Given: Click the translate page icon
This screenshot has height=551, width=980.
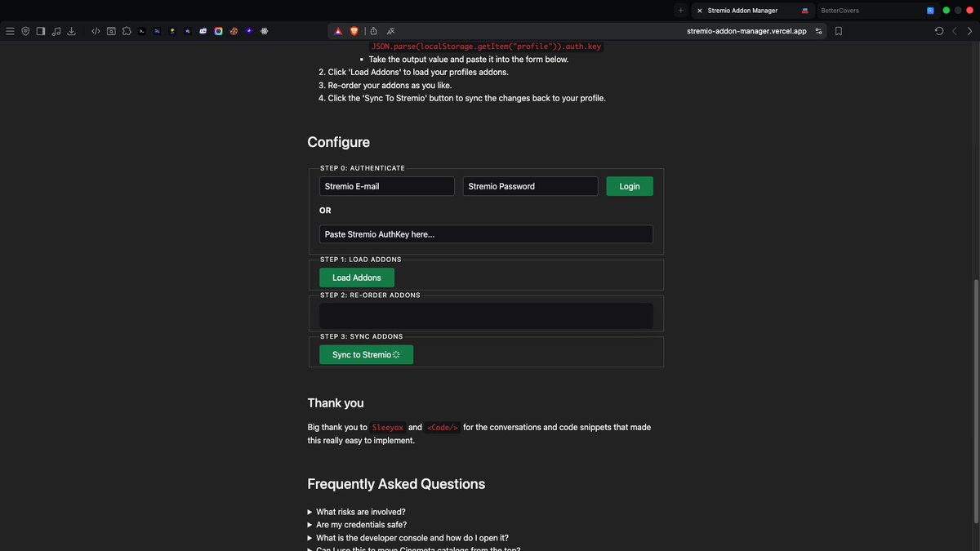Looking at the screenshot, I should tap(390, 31).
